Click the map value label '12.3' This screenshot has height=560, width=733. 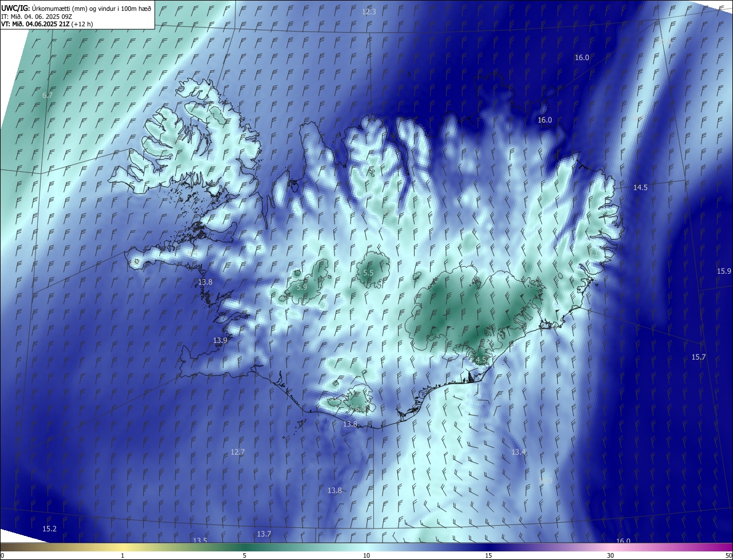369,12
